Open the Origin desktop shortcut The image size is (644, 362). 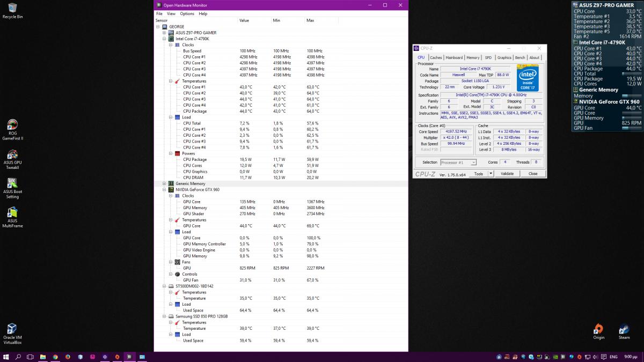pyautogui.click(x=598, y=331)
